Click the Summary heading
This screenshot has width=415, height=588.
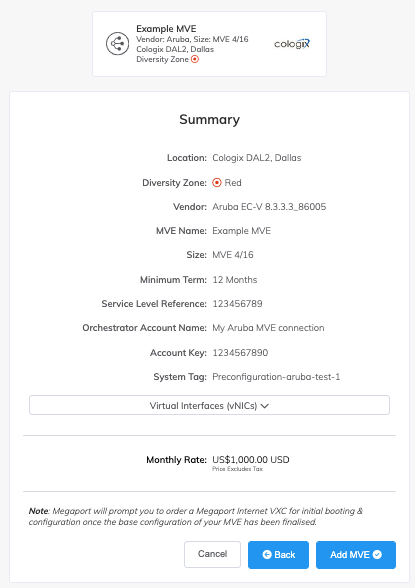(209, 120)
